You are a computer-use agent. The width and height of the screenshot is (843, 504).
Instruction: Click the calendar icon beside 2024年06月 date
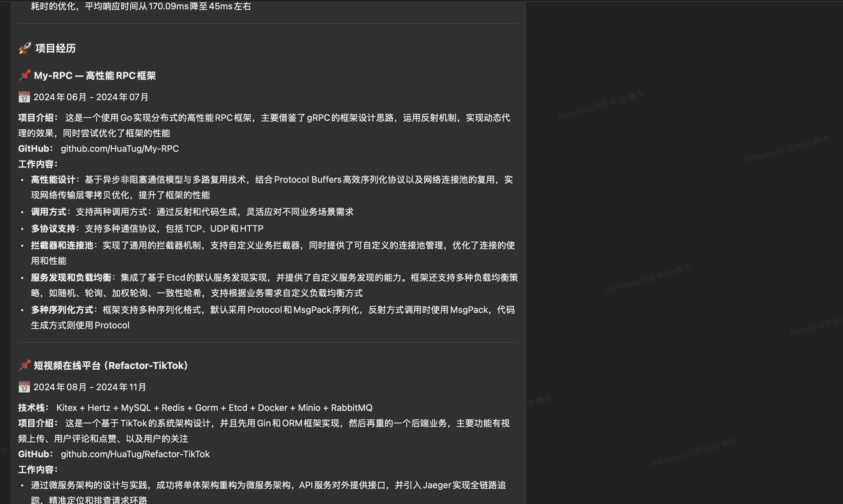coord(24,97)
